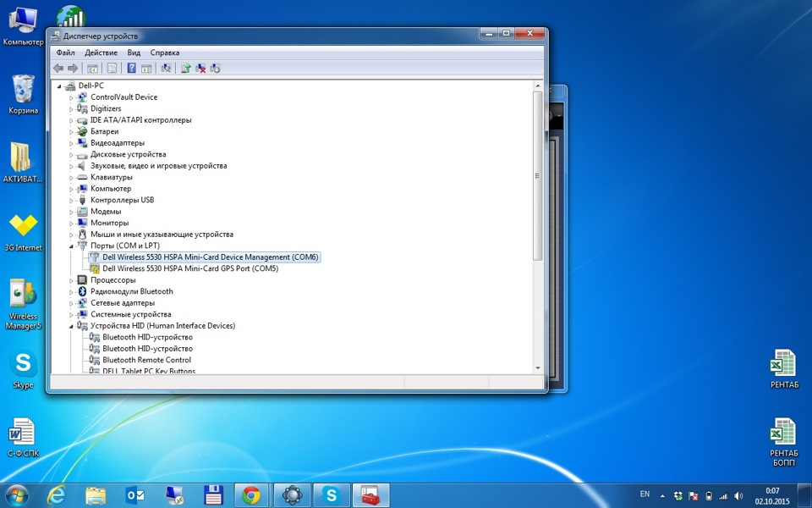Open the Действие menu
The height and width of the screenshot is (508, 812).
tap(101, 52)
